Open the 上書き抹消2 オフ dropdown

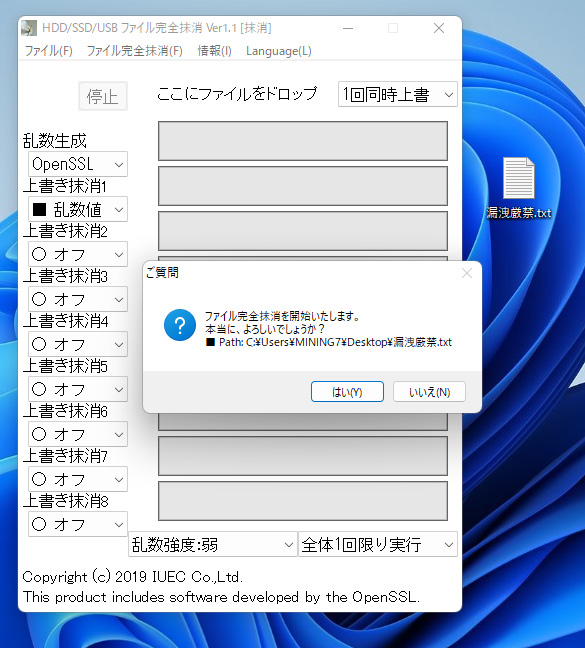point(78,254)
